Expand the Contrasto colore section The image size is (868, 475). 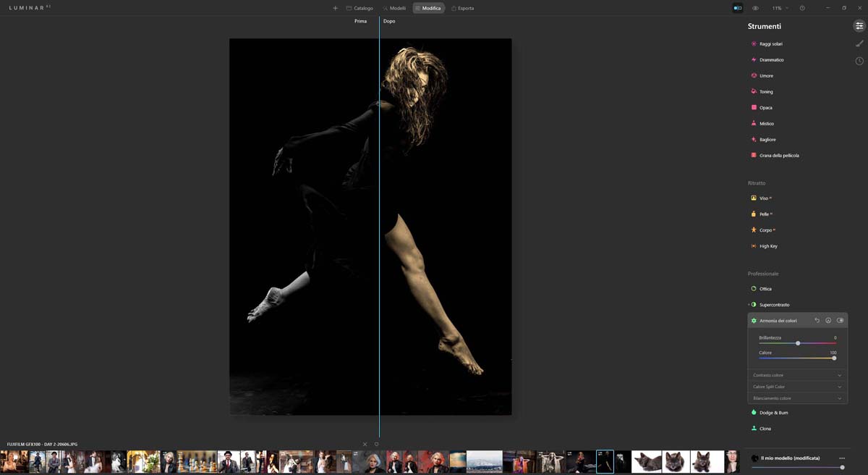(x=797, y=375)
